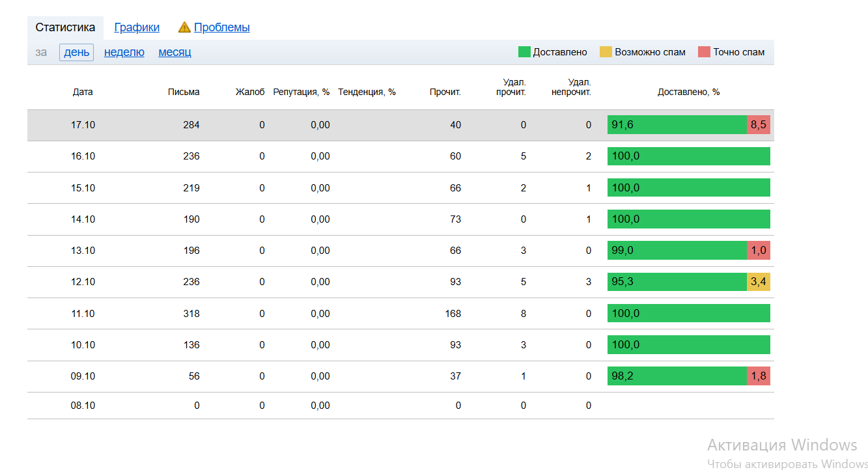This screenshot has width=868, height=470.
Task: Click the green 100,0 bar for 16.10
Action: point(688,156)
